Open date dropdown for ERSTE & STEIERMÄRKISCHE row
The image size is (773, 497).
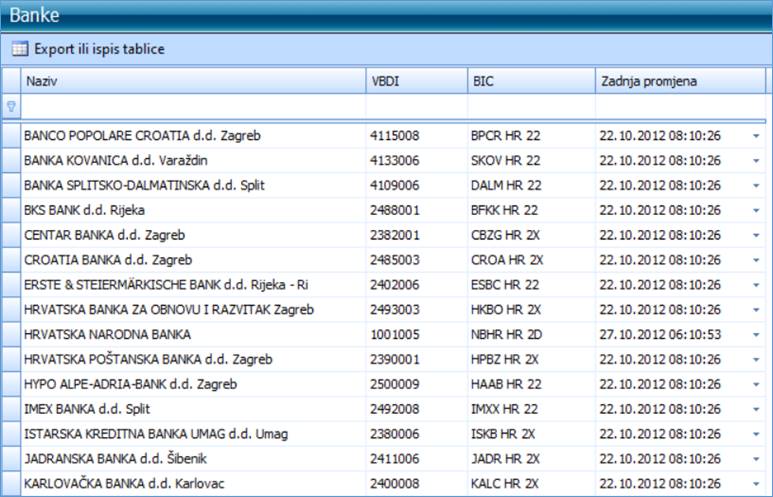756,285
